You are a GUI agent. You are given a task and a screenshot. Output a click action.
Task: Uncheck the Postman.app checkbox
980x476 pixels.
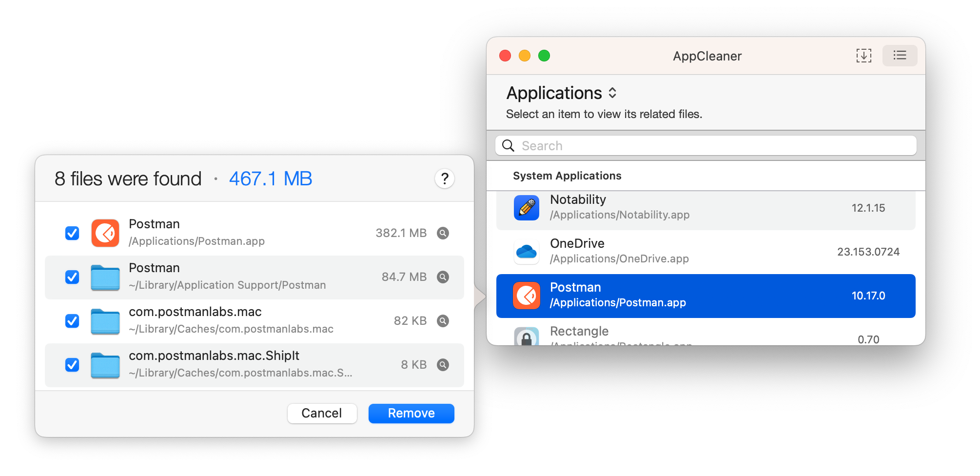pyautogui.click(x=72, y=233)
